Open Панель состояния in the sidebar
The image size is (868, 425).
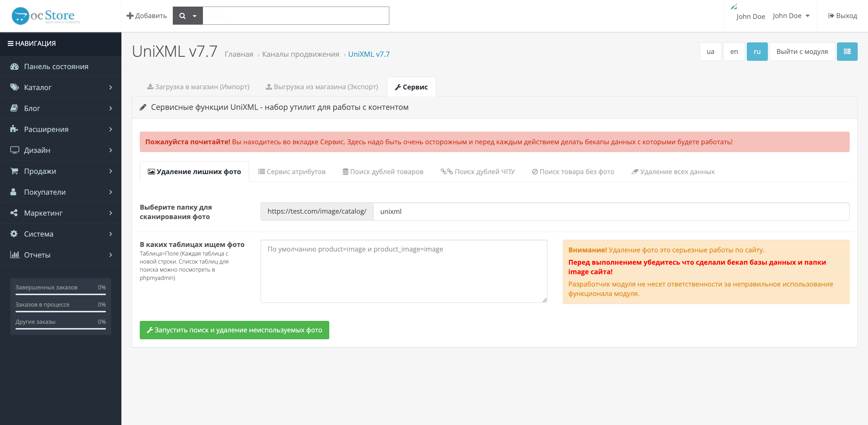point(61,66)
